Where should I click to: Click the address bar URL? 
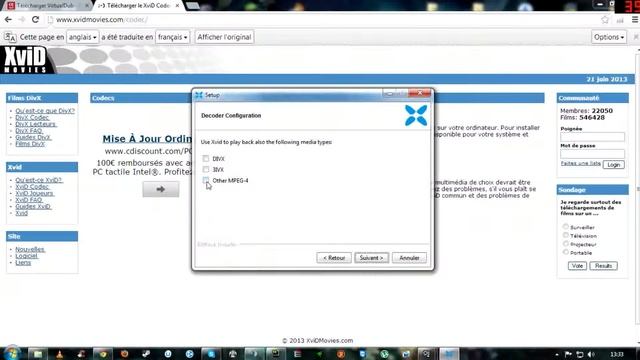[x=101, y=20]
